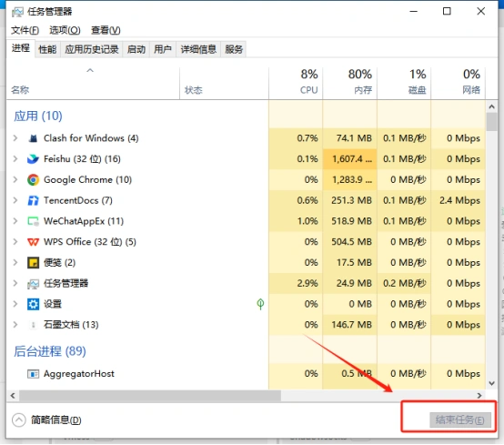Screen dimensions: 504x445
Task: Expand the 任务管理器 process group
Action: (15, 283)
